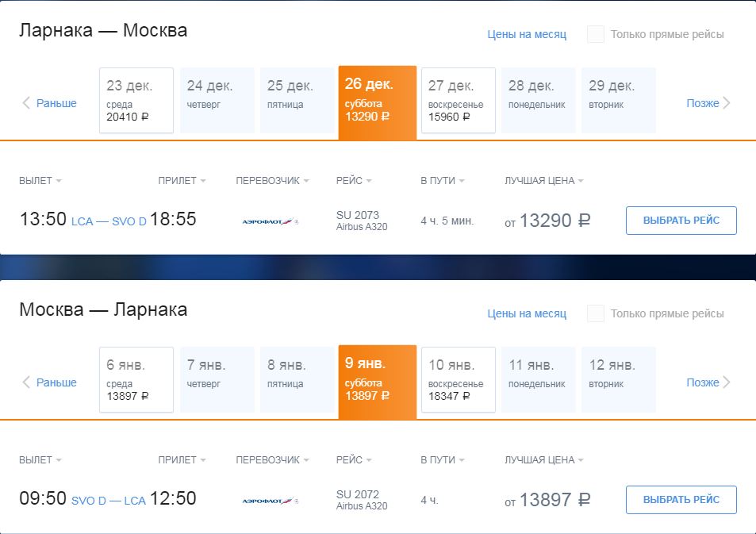
Task: Sort Larnaca — Moscow flights by departure time
Action: pyautogui.click(x=40, y=181)
